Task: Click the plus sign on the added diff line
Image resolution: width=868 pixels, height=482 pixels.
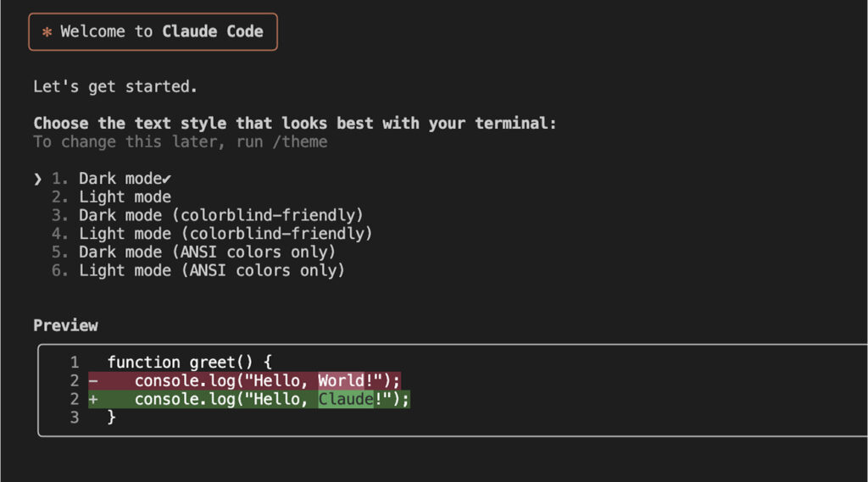Action: pyautogui.click(x=93, y=399)
